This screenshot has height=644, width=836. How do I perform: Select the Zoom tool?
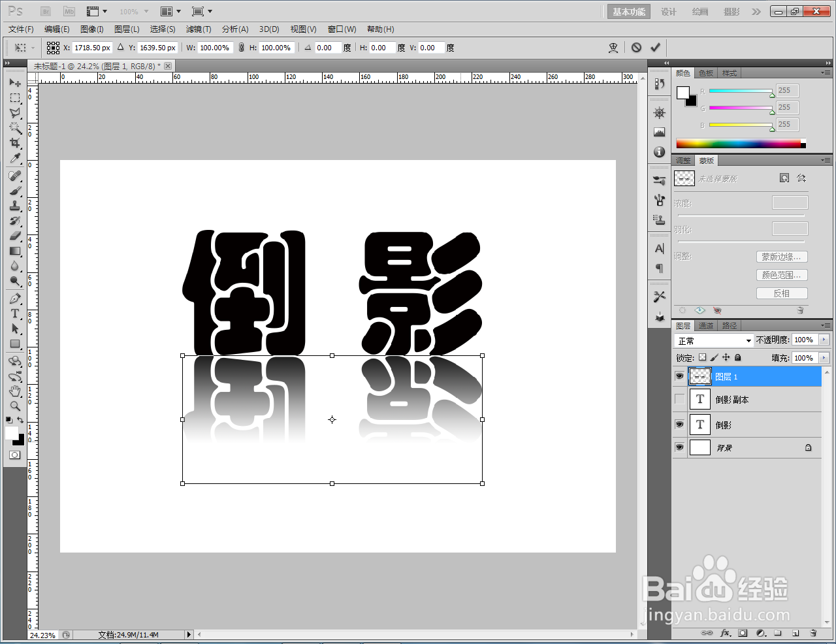pos(14,406)
